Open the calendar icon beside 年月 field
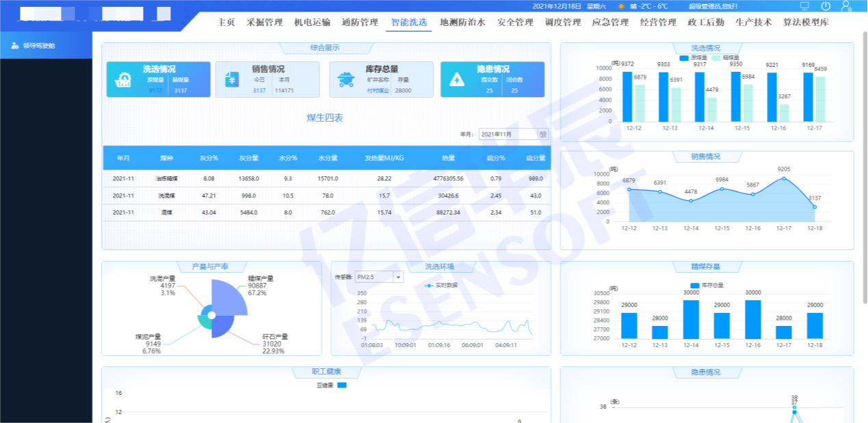 click(x=542, y=135)
